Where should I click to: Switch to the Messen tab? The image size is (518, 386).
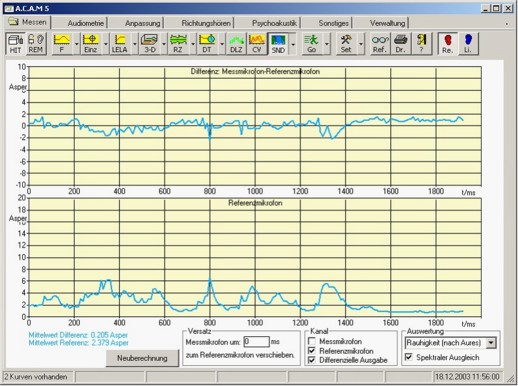pyautogui.click(x=28, y=22)
